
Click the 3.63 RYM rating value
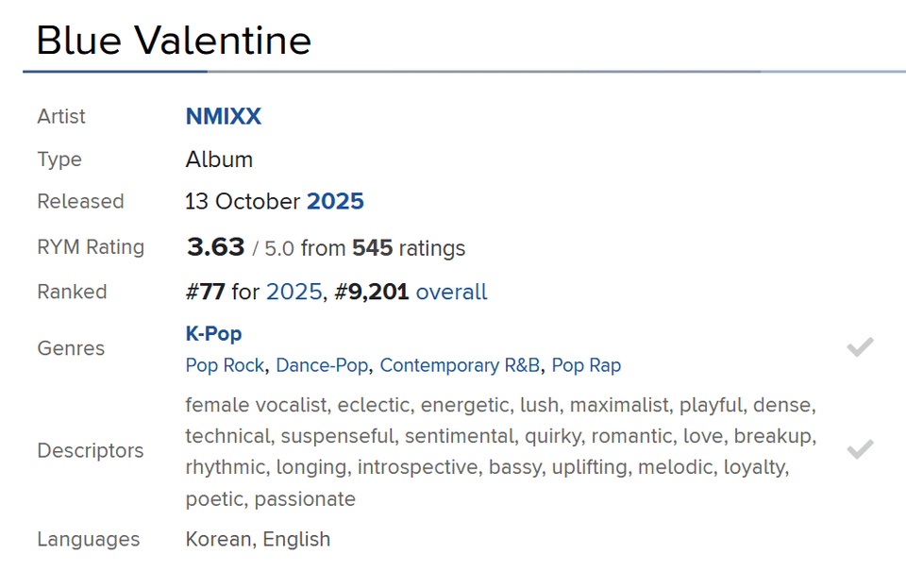coord(216,248)
